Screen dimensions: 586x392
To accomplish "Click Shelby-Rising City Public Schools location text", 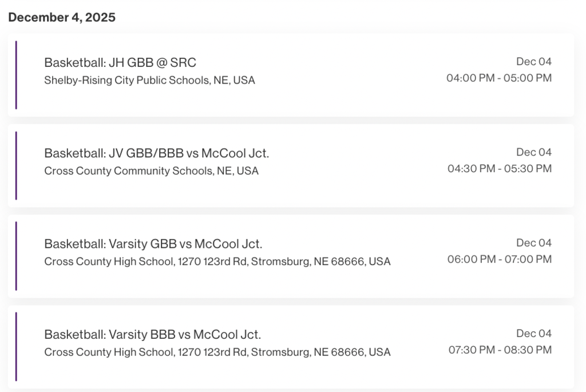I will point(149,80).
